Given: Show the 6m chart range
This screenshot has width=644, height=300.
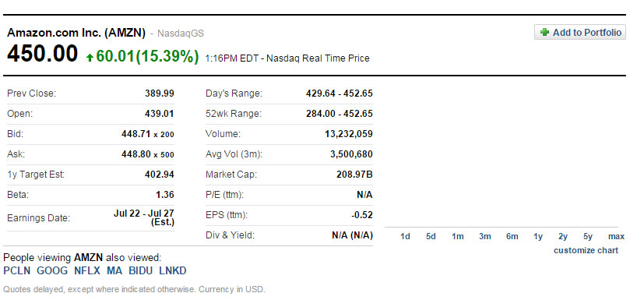Looking at the screenshot, I should (512, 236).
